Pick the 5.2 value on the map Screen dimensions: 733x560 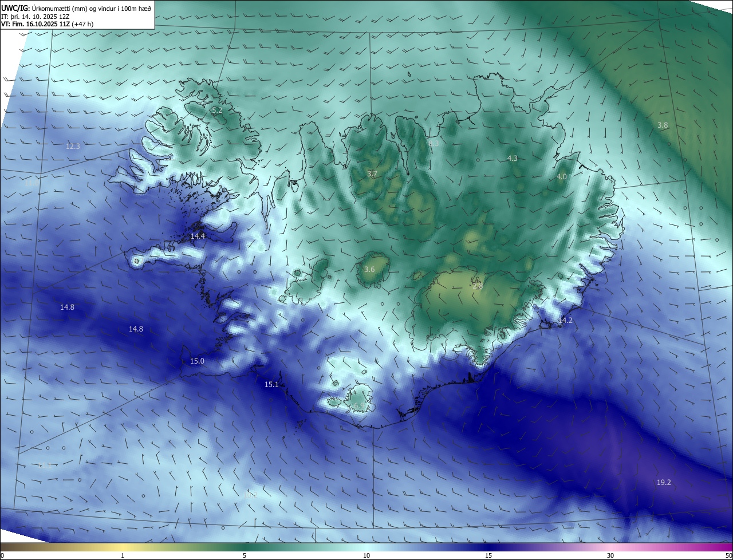[x=217, y=110]
